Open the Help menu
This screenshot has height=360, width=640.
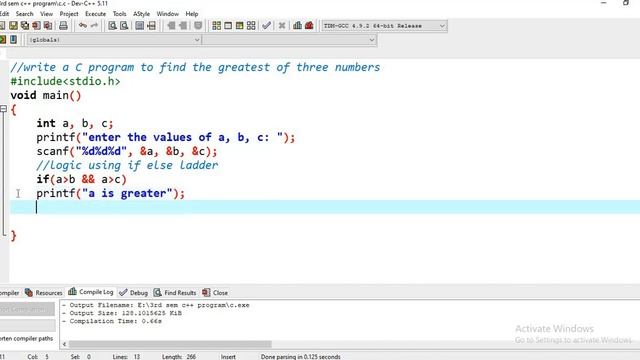point(192,14)
